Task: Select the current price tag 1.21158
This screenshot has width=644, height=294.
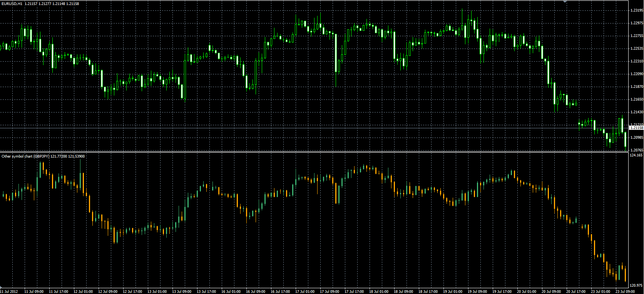Action: pyautogui.click(x=636, y=128)
